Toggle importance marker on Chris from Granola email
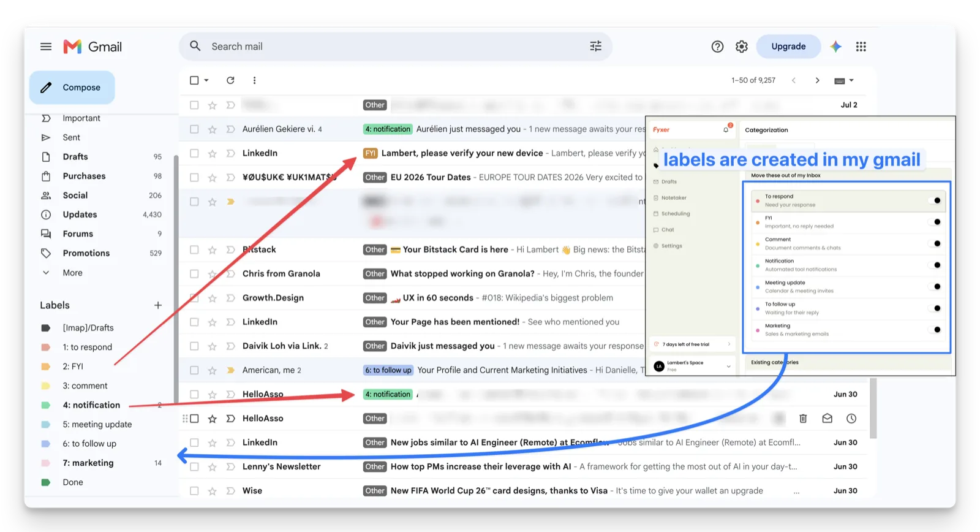Screen dimensions: 980x532 [x=231, y=274]
